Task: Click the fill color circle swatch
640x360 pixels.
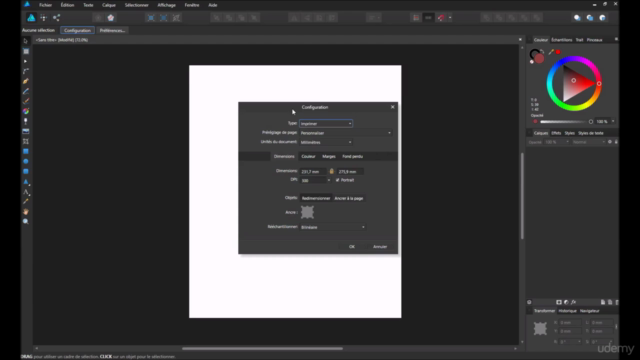Action: pyautogui.click(x=539, y=59)
